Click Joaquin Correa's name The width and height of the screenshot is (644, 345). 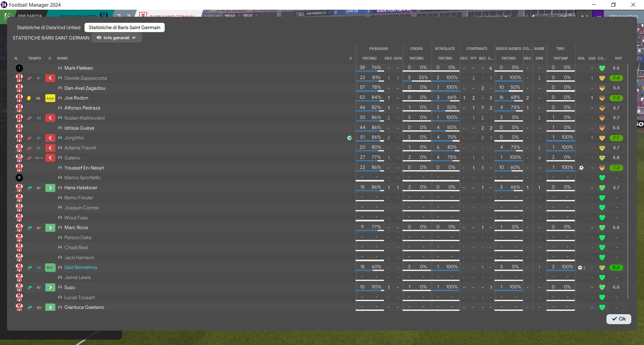pyautogui.click(x=82, y=208)
